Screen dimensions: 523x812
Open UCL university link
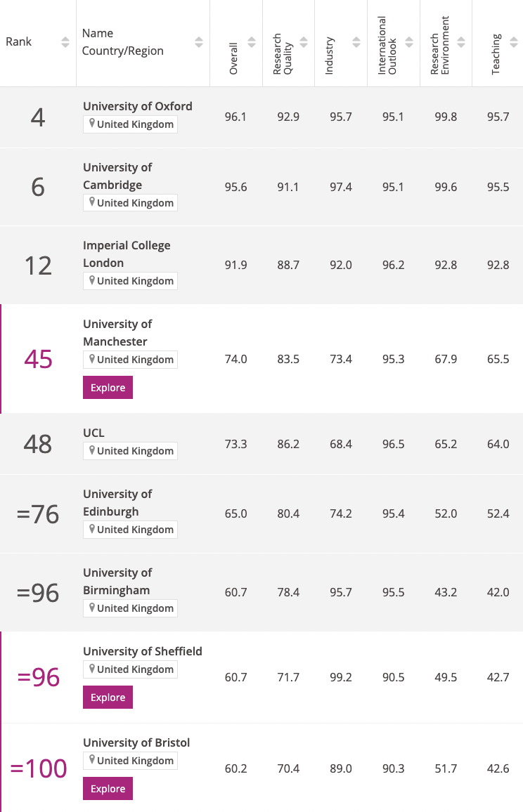tap(93, 433)
